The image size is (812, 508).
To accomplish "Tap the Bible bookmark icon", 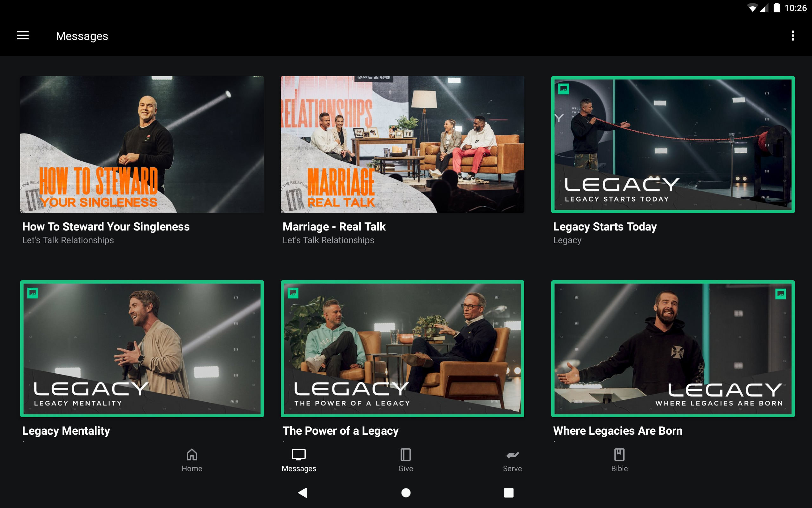I will click(619, 455).
